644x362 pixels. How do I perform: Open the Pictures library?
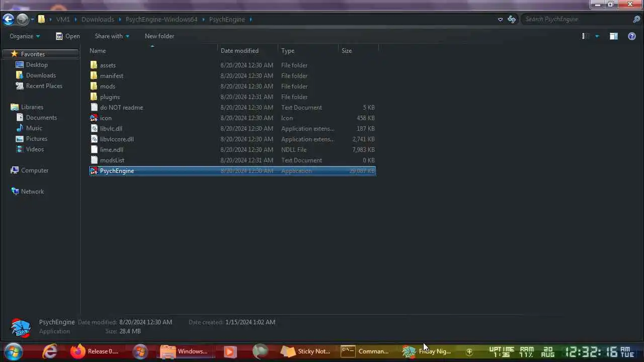pyautogui.click(x=37, y=139)
